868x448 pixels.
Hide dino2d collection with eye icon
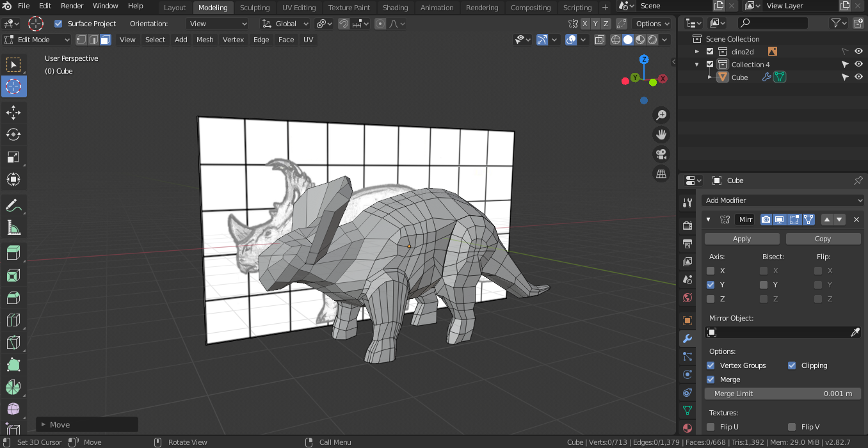[858, 52]
